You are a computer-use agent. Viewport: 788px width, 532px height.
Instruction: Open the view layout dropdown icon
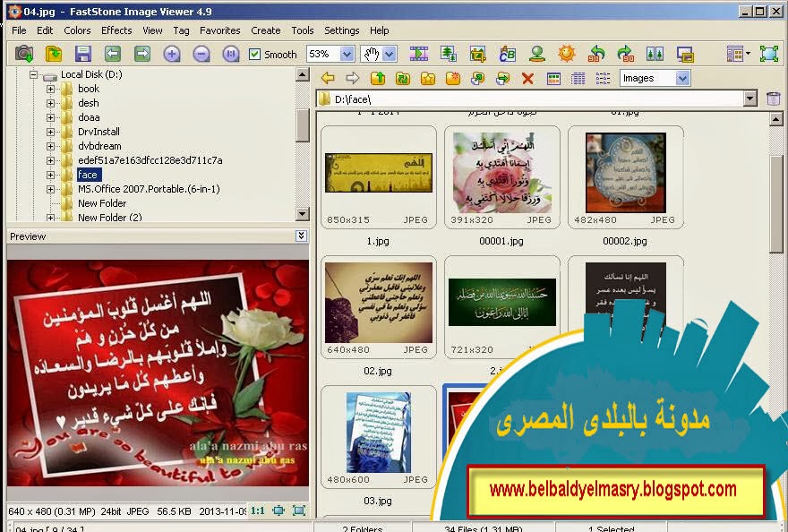click(x=738, y=54)
